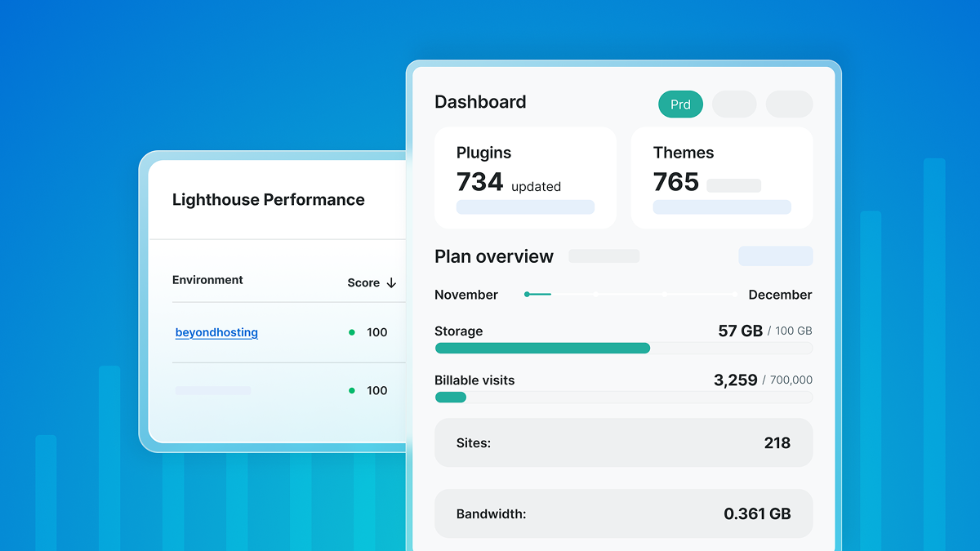Select the Prd environment badge

point(680,104)
